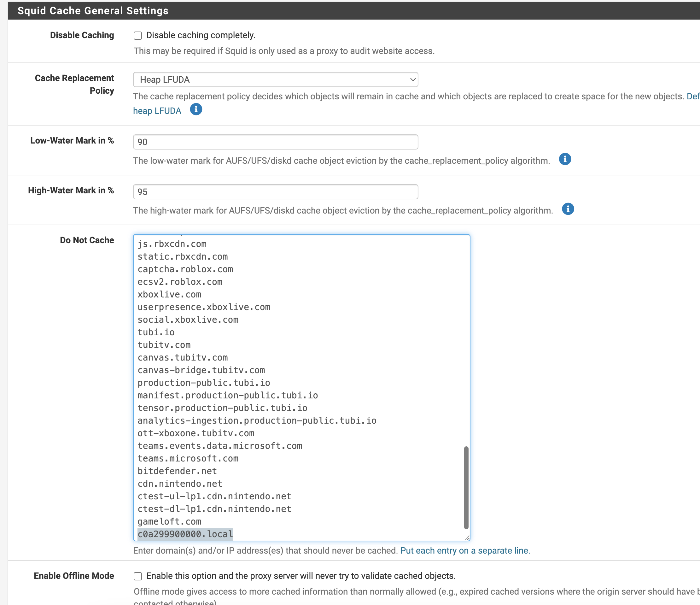Click the xboxlive.com entry in list

(x=169, y=294)
